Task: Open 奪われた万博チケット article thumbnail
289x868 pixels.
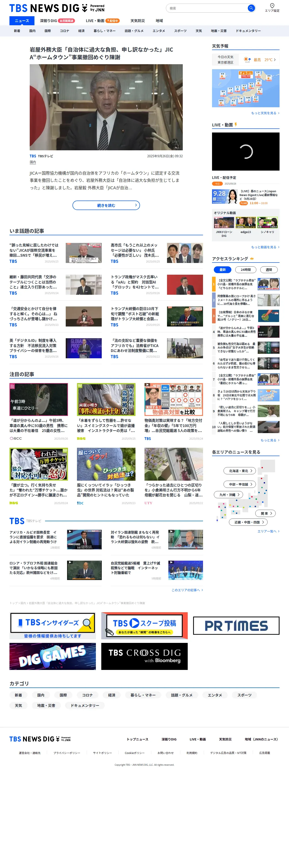Action: [39, 464]
